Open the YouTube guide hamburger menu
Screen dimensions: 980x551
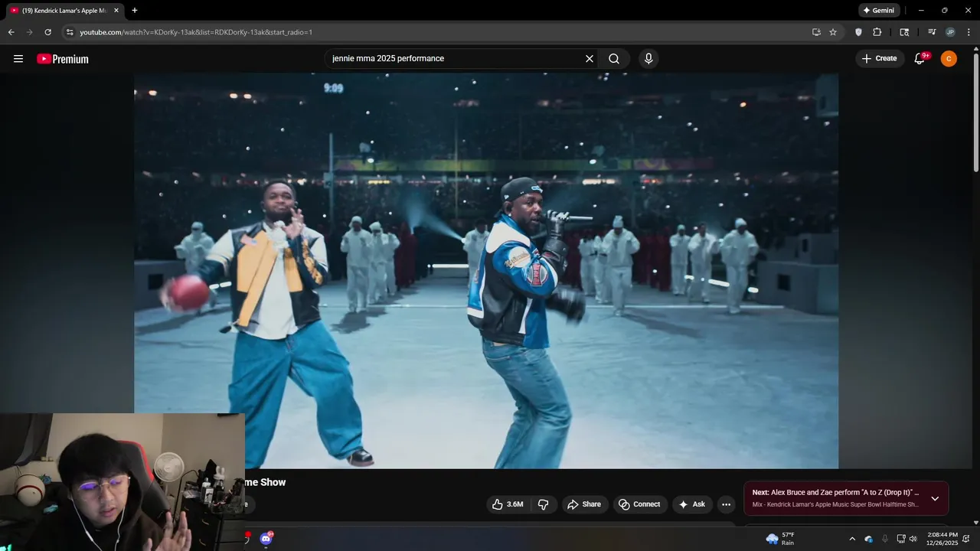[x=18, y=59]
